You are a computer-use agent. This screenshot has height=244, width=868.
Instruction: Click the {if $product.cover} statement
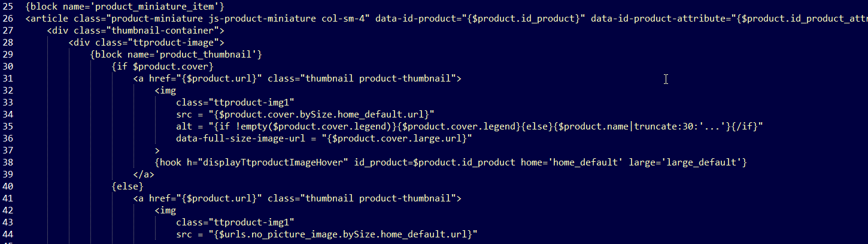pos(163,67)
